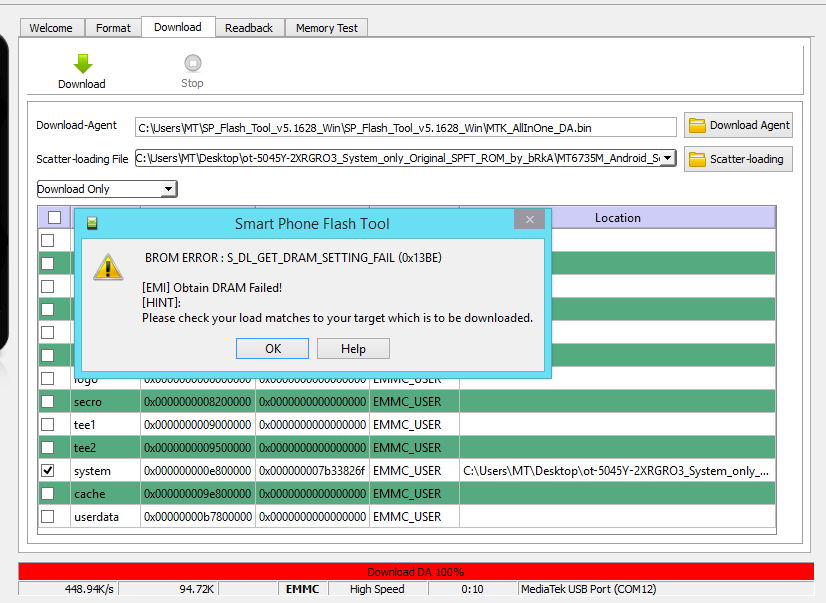Image resolution: width=826 pixels, height=603 pixels.
Task: Switch to the Welcome tab
Action: pos(51,28)
